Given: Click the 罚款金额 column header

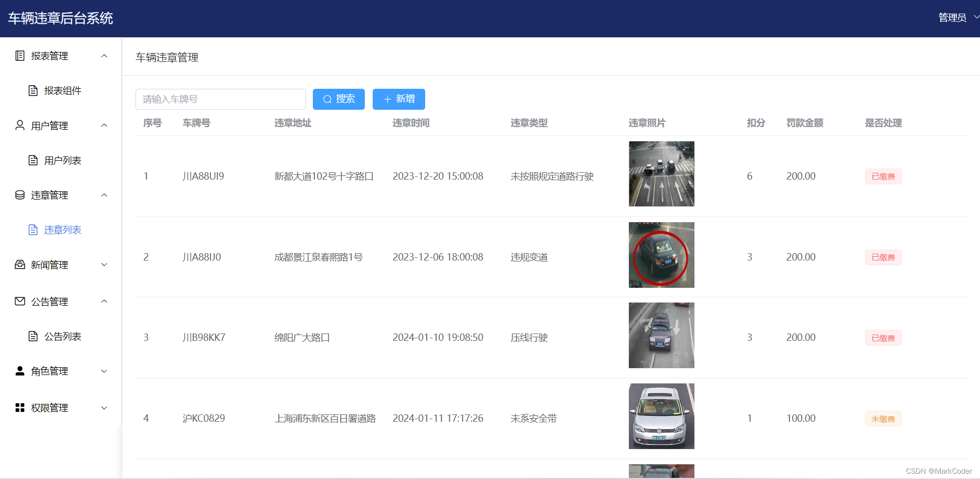Looking at the screenshot, I should click(x=805, y=123).
